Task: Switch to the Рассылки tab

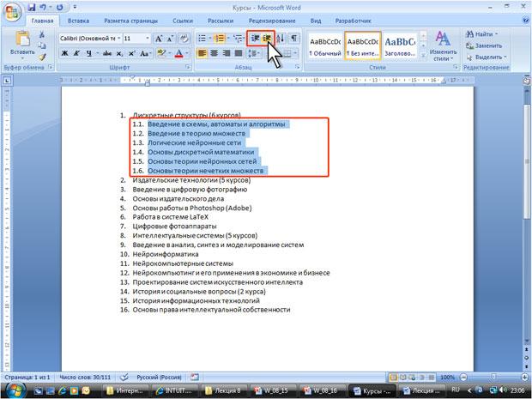Action: (x=221, y=21)
